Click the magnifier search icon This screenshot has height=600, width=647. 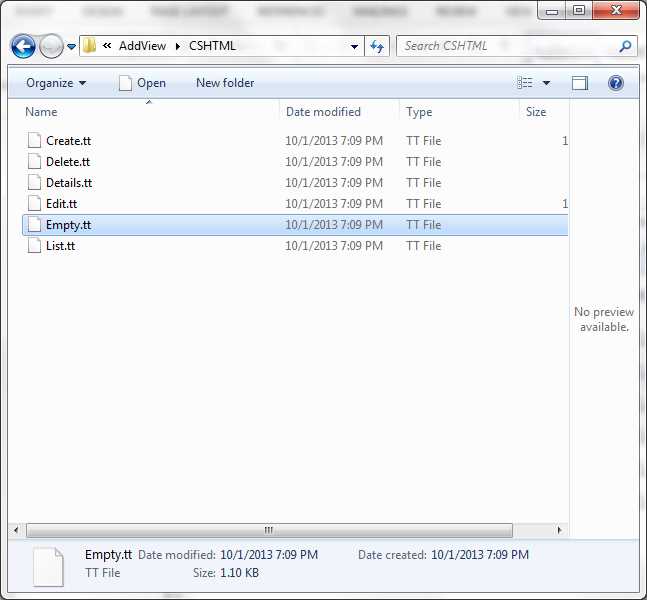(x=625, y=46)
